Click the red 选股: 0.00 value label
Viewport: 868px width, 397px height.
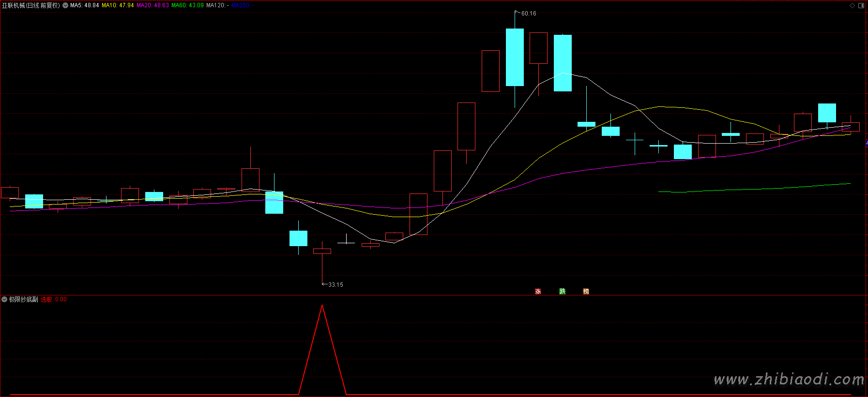[54, 299]
